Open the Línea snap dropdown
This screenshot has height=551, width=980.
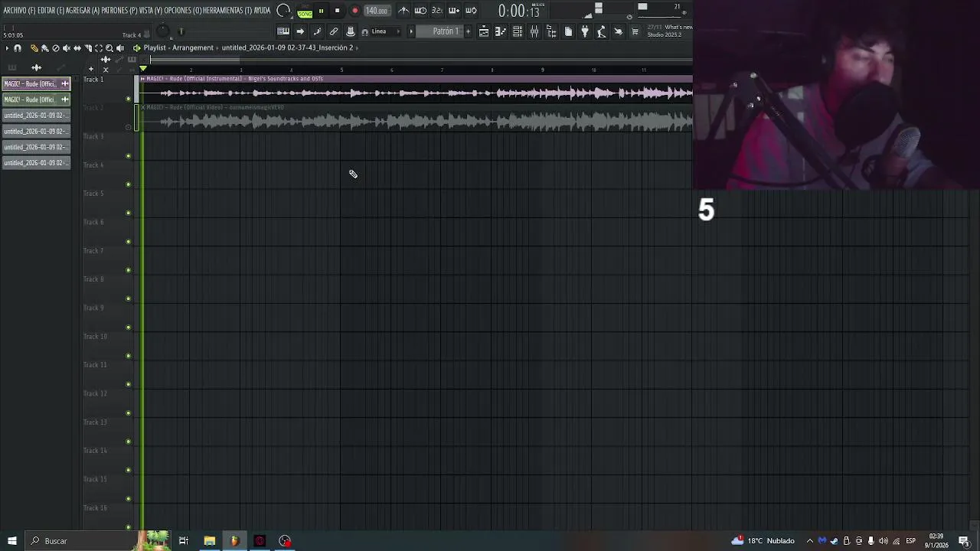click(x=387, y=31)
